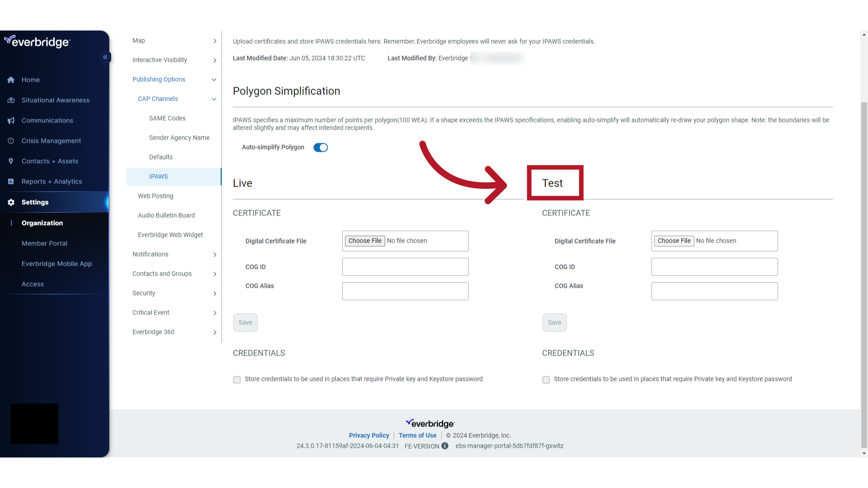Enter text in Live COG ID field
The image size is (868, 488).
[405, 266]
